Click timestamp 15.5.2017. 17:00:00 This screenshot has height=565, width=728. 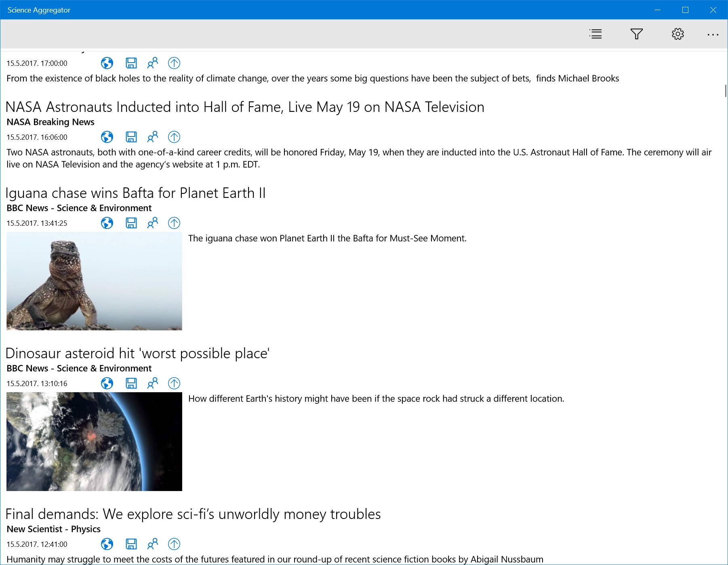click(37, 63)
